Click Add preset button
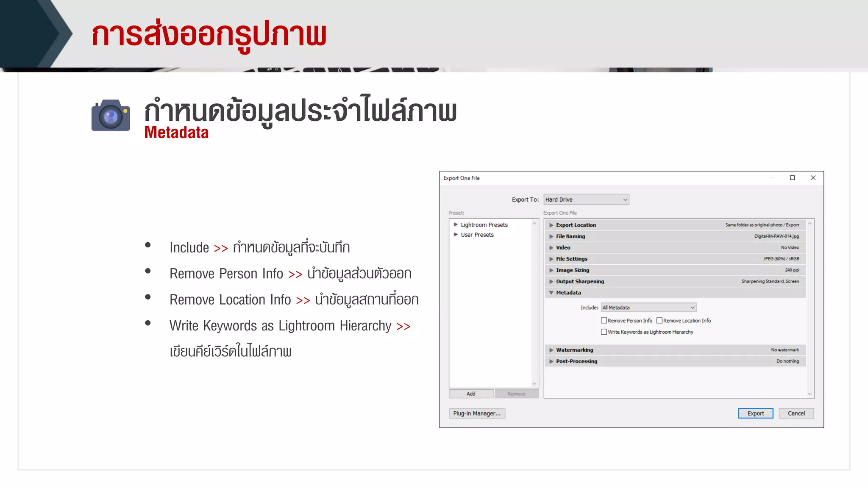The image size is (868, 488). (x=471, y=394)
